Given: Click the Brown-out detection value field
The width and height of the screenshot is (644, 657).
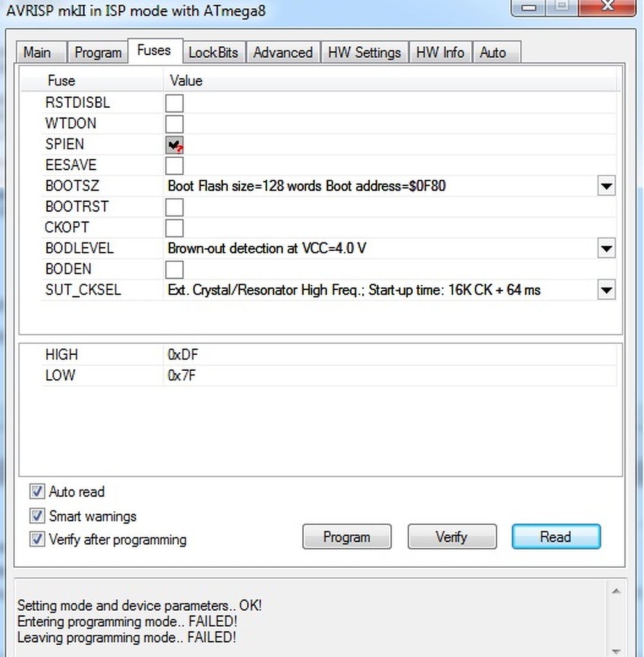Looking at the screenshot, I should click(380, 248).
